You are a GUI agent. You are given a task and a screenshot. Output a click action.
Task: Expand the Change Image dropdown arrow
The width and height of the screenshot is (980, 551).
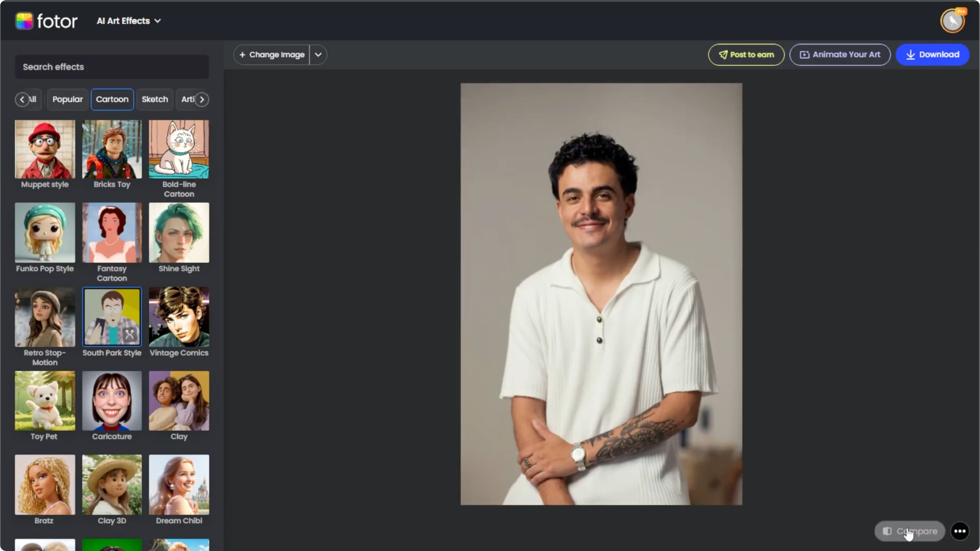[318, 54]
